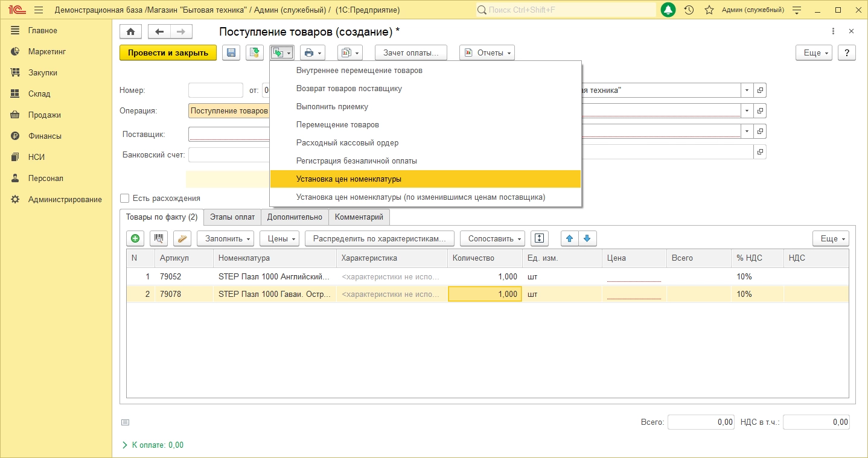868x458 pixels.
Task: Click the 'Номер' input field
Action: tap(215, 91)
